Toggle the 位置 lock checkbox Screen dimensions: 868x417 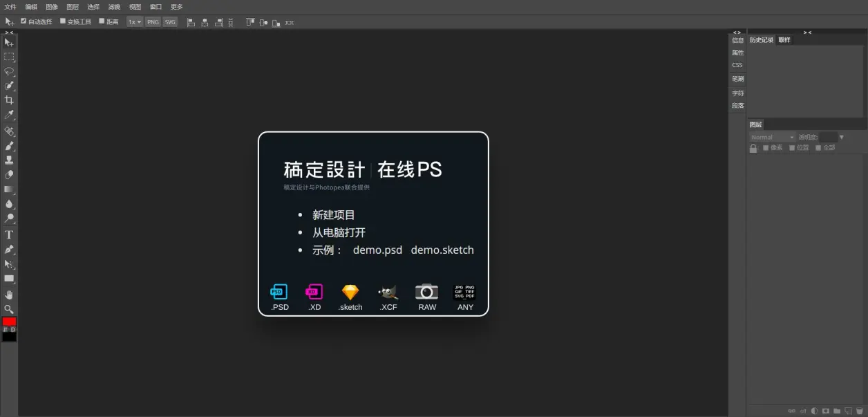792,147
